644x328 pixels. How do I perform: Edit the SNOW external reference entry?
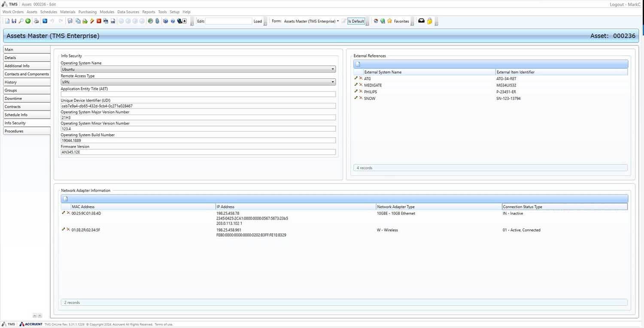pos(355,98)
